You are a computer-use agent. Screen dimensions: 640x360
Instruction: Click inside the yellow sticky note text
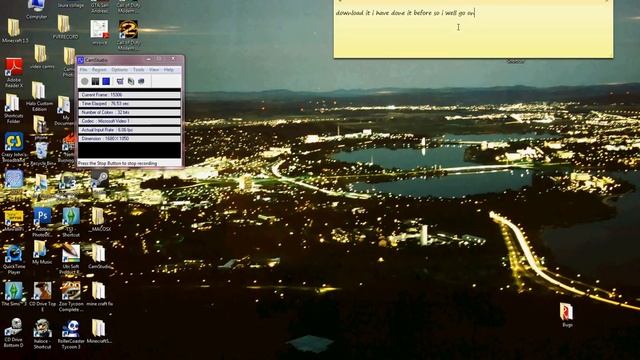coord(405,13)
